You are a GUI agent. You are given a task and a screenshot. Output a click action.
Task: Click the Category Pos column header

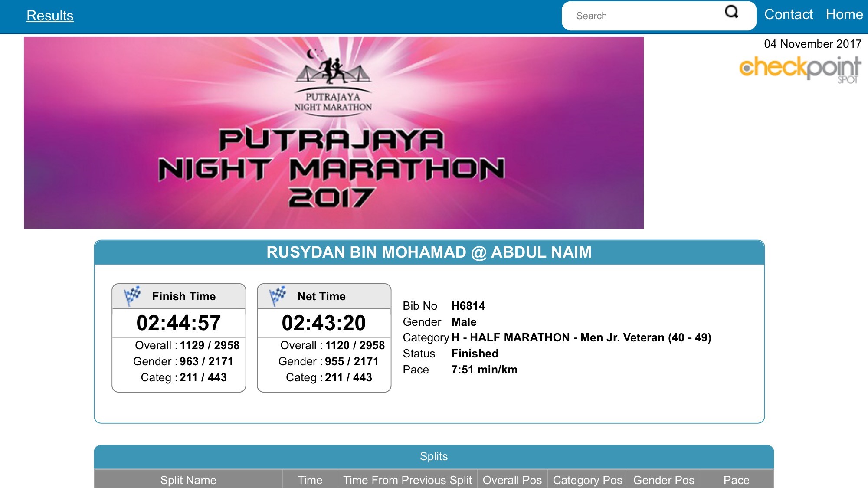[587, 480]
